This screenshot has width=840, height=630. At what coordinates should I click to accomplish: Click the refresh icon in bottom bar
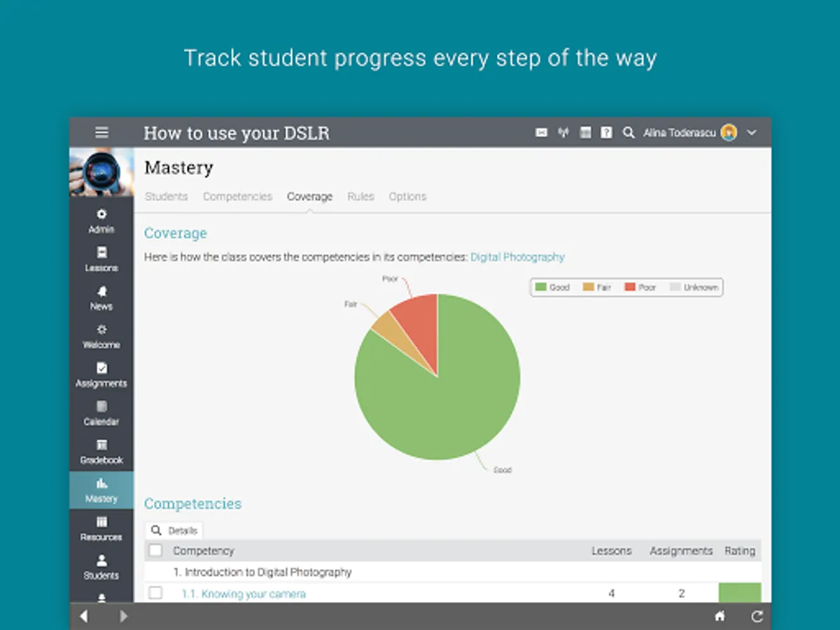point(757,616)
